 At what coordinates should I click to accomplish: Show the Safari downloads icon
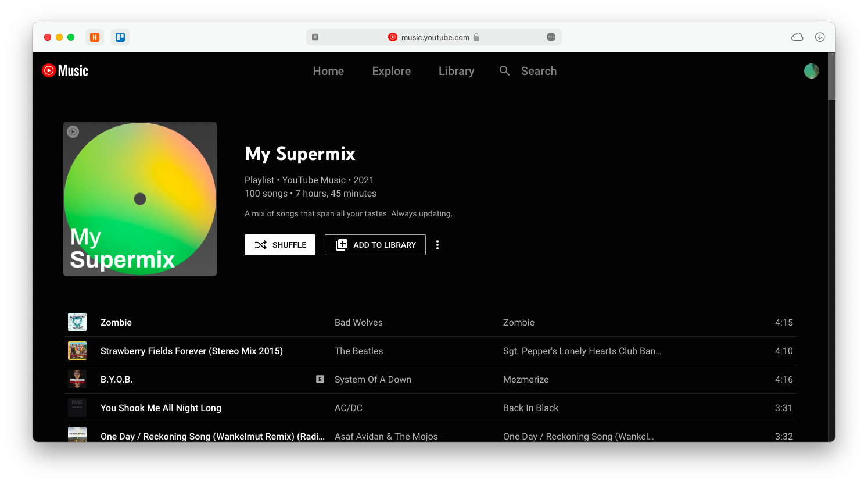(x=820, y=37)
